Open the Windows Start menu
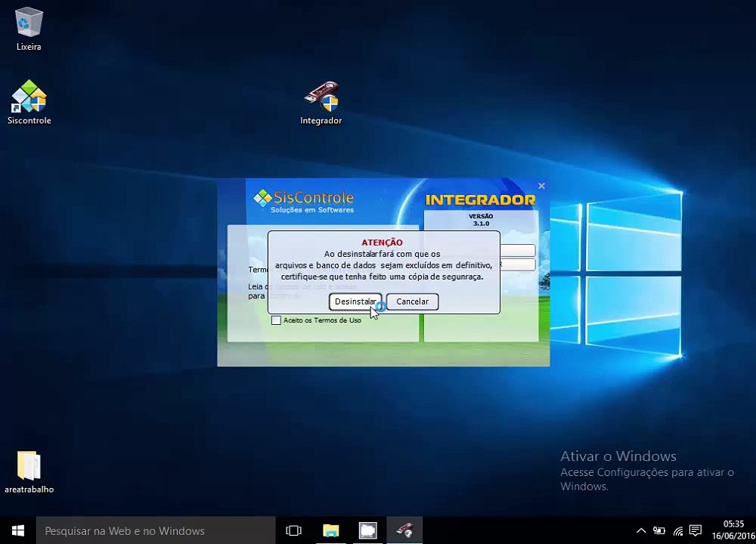This screenshot has height=544, width=756. tap(18, 530)
